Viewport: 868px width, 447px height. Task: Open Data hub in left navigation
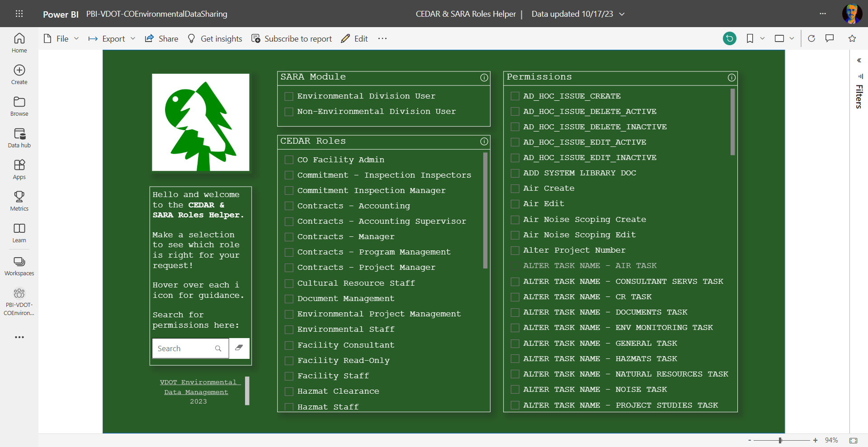coord(19,138)
